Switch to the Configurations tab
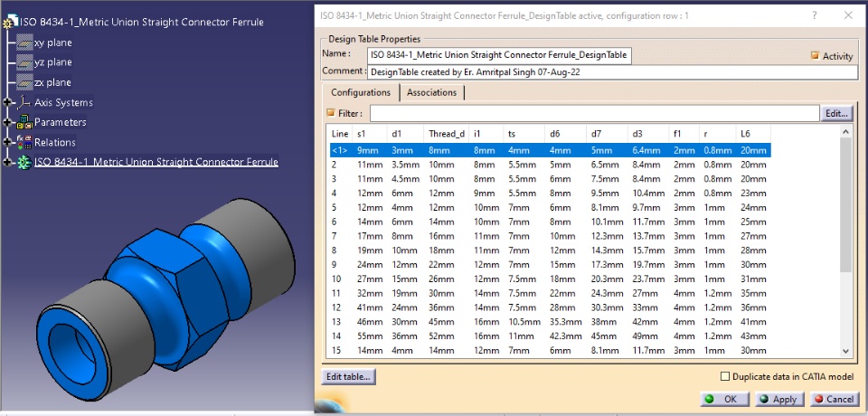The image size is (868, 416). [x=361, y=92]
